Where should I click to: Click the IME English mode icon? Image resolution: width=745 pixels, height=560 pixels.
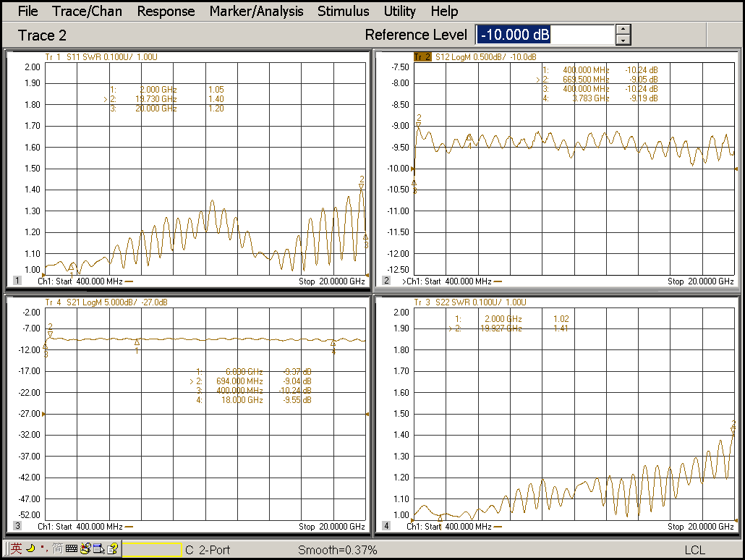(x=16, y=548)
